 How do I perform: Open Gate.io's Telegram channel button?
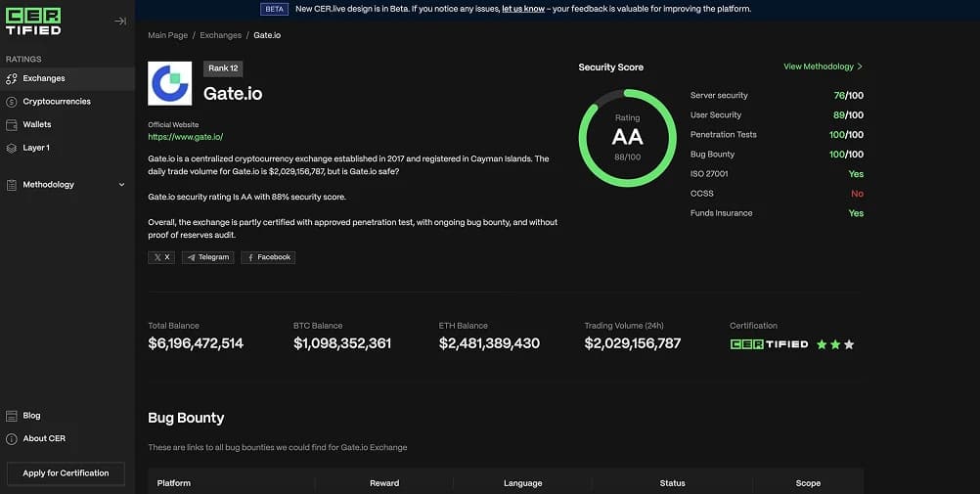[x=208, y=257]
